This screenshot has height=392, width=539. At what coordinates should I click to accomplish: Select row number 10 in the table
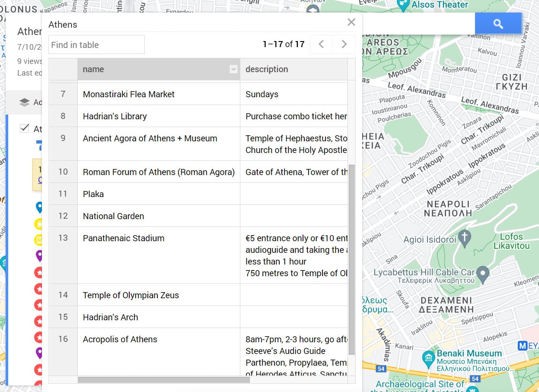[63, 172]
